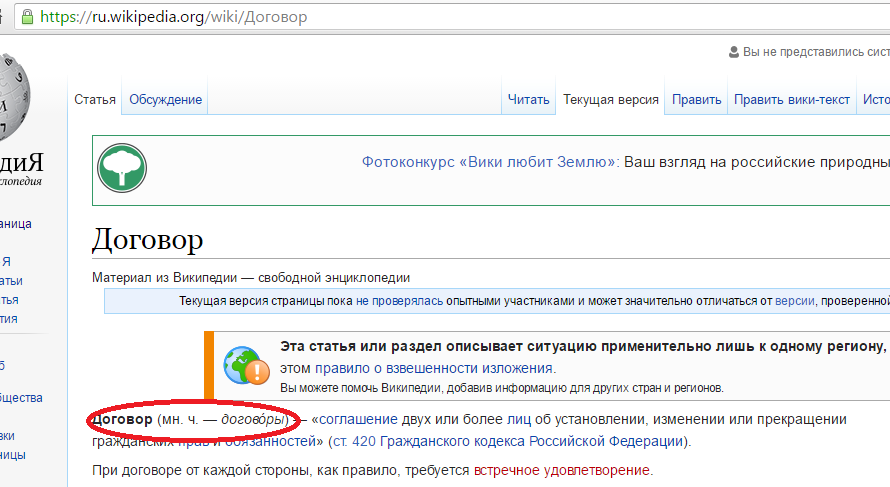Switch to the Обсуждение tab
The image size is (890, 487).
coord(165,99)
